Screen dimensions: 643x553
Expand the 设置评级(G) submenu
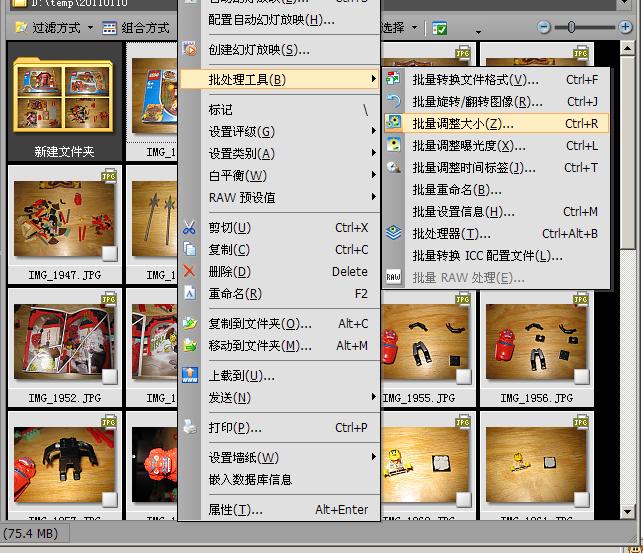pyautogui.click(x=373, y=131)
